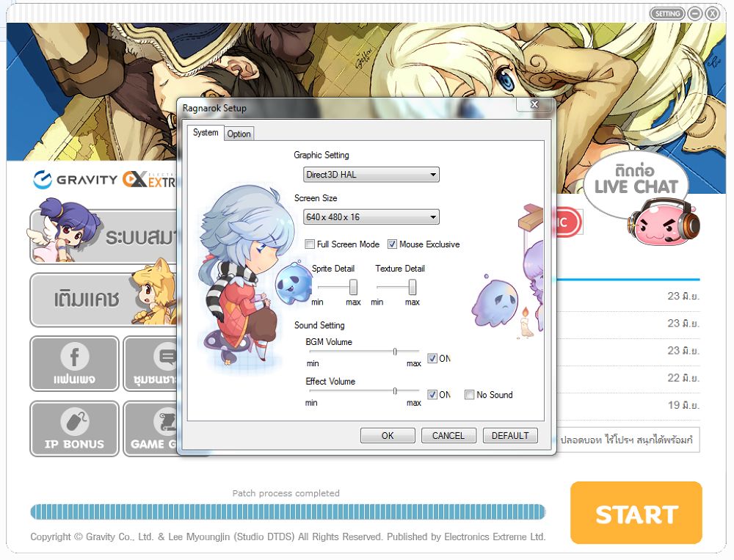Enable Full Screen Mode checkbox

tap(310, 244)
